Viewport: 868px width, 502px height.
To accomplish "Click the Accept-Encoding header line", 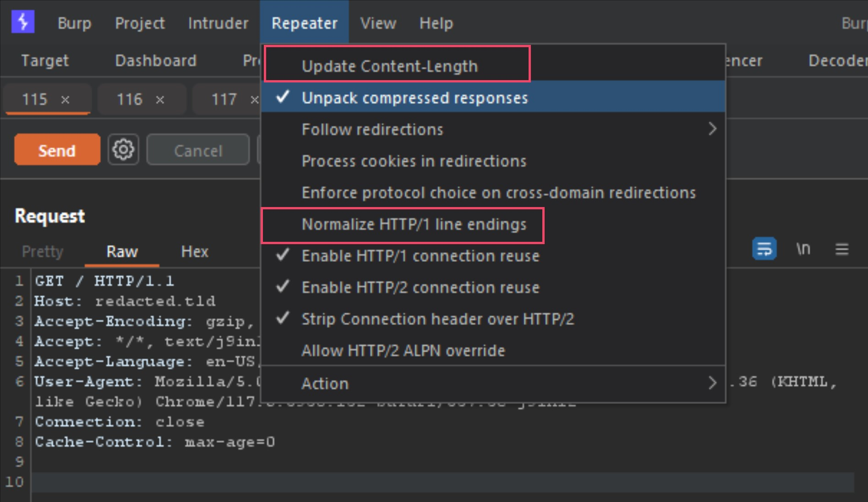I will 145,321.
